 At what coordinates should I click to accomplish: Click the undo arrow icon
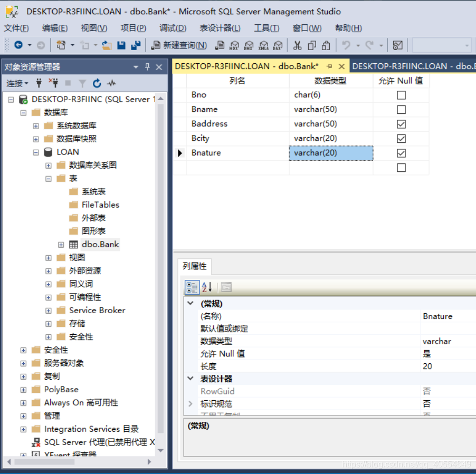coord(346,45)
